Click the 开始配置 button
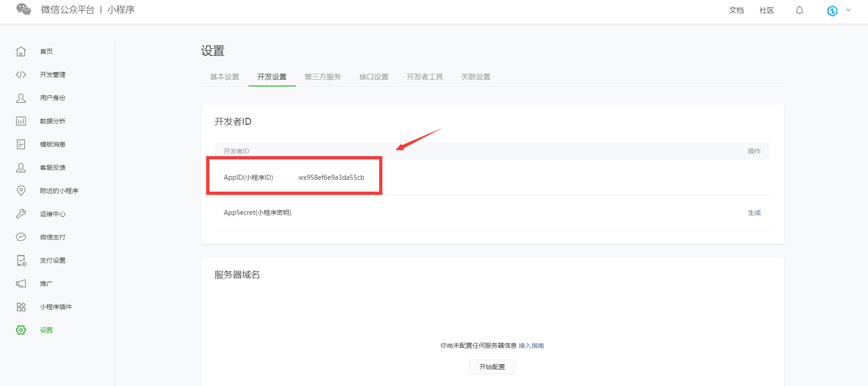Viewport: 868px width, 386px height. (492, 367)
